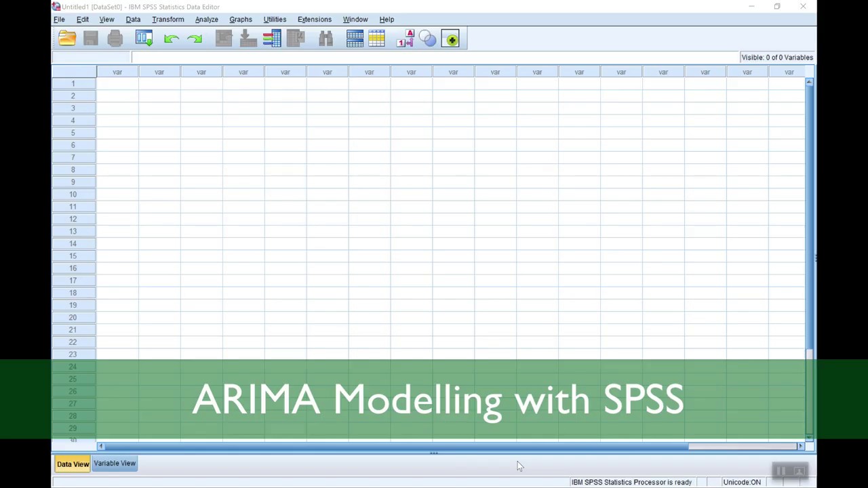This screenshot has height=488, width=868.
Task: Minimize the SPSS Data Editor window
Action: click(751, 7)
